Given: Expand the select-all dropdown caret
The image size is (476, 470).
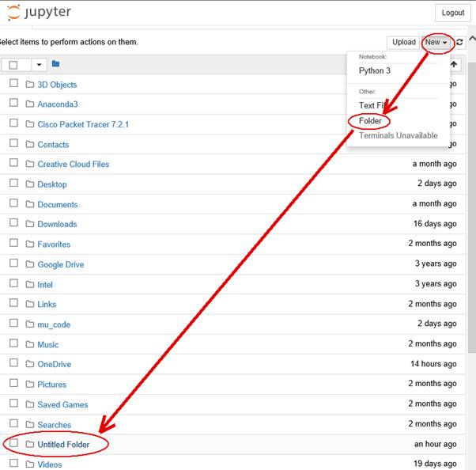Looking at the screenshot, I should 39,65.
